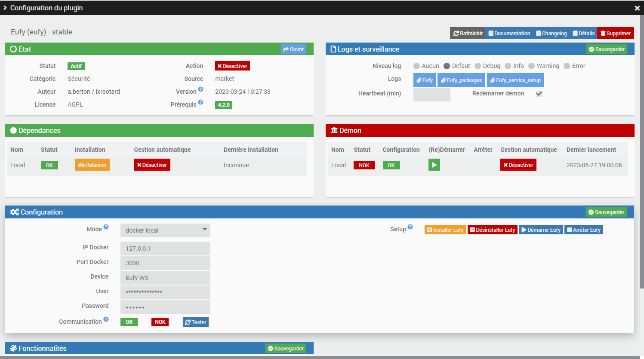
Task: Click the User input field
Action: [165, 292]
